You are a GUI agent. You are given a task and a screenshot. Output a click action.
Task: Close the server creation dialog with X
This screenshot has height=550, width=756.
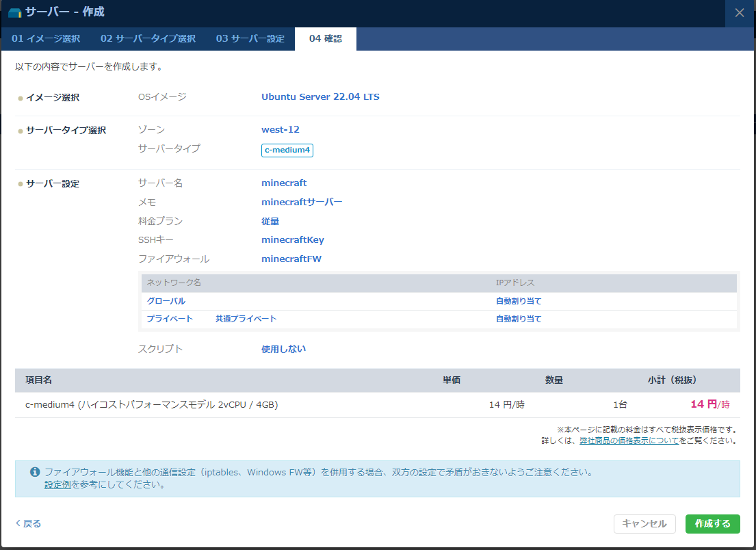pyautogui.click(x=740, y=12)
